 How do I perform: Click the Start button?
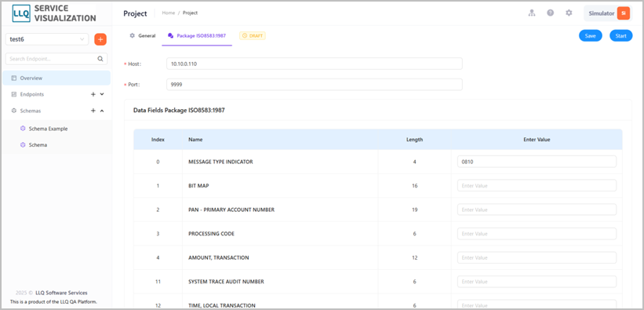coord(621,36)
